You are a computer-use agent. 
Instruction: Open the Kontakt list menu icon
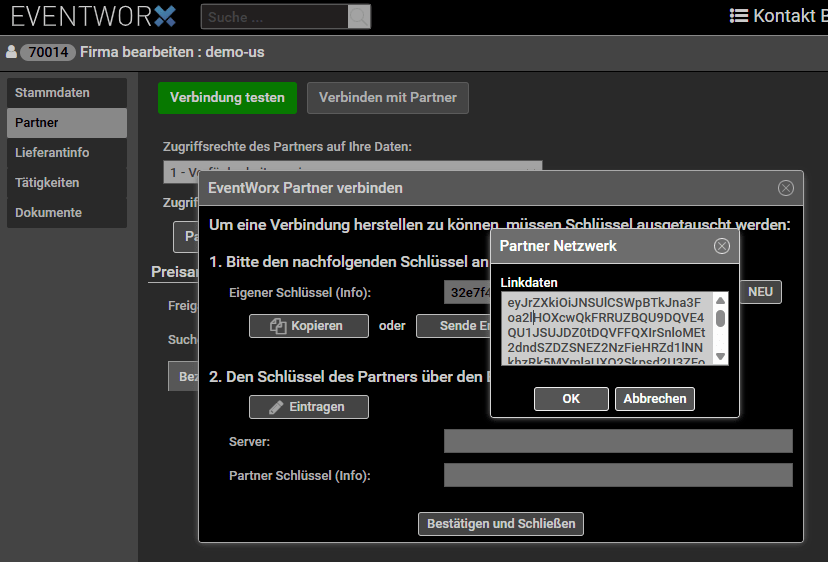coord(739,16)
